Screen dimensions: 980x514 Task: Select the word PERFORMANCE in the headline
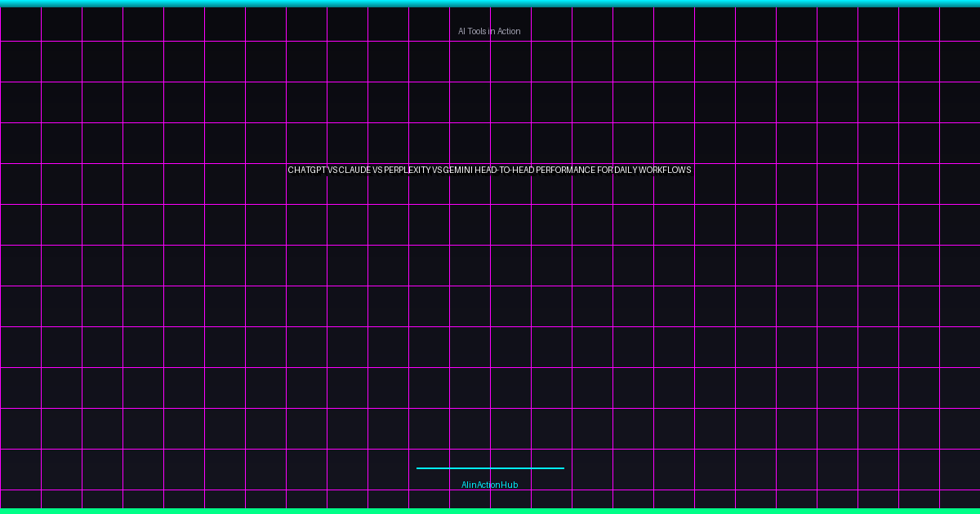click(563, 171)
